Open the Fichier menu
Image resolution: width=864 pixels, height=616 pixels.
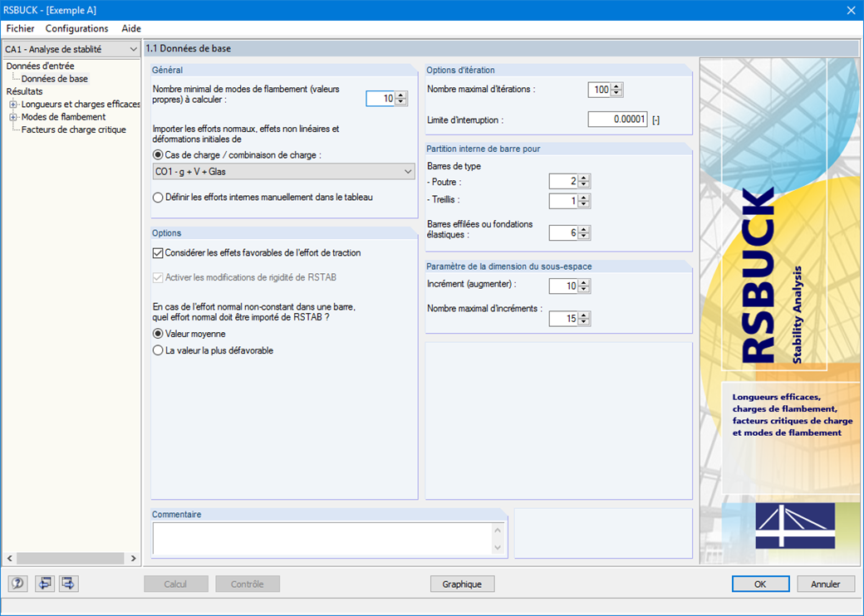(21, 28)
